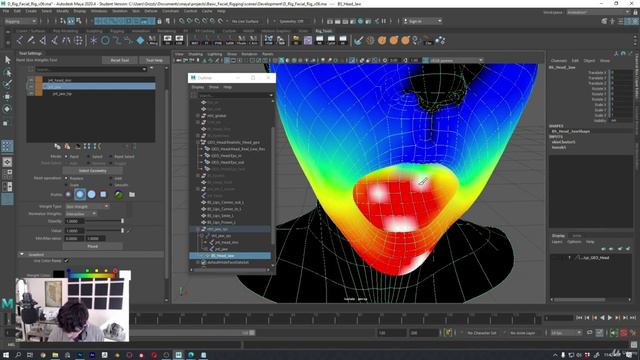
Task: Click the snowflake-shaped shelf icon
Action: pos(93,40)
